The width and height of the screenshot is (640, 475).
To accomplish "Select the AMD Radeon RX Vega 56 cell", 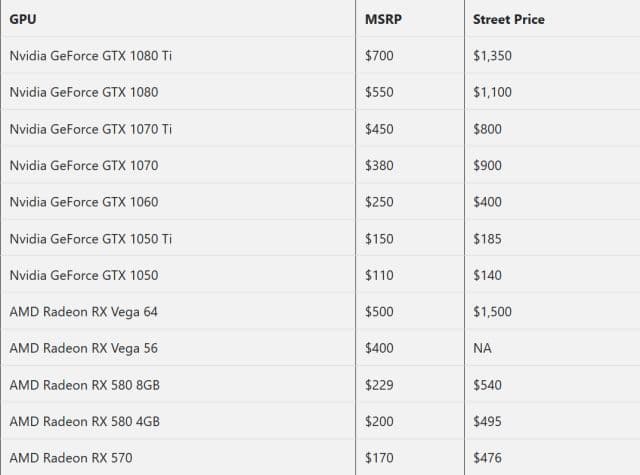I will click(x=83, y=349).
